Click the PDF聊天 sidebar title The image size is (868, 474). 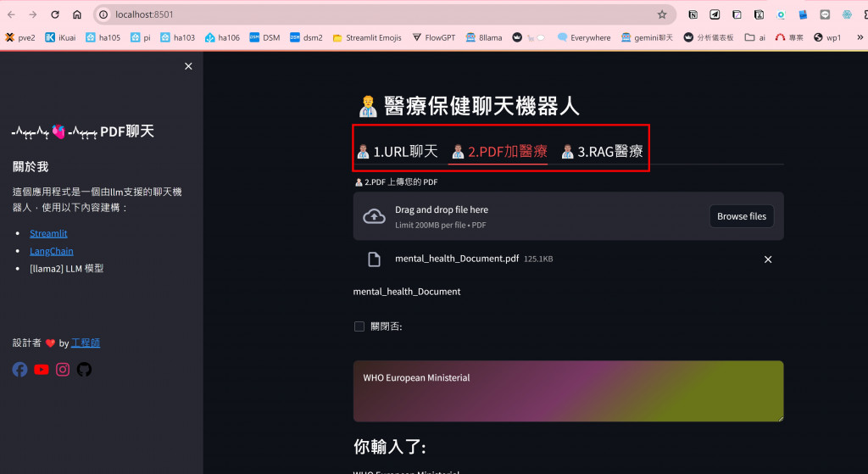click(127, 131)
